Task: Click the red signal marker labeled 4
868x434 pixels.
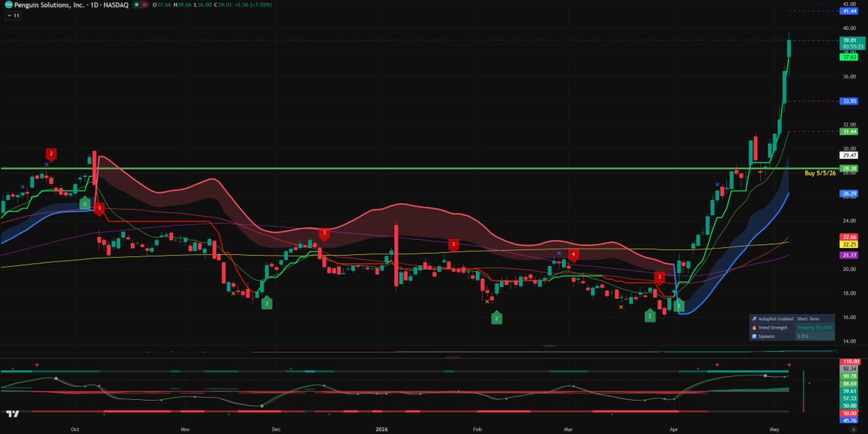Action: [574, 256]
